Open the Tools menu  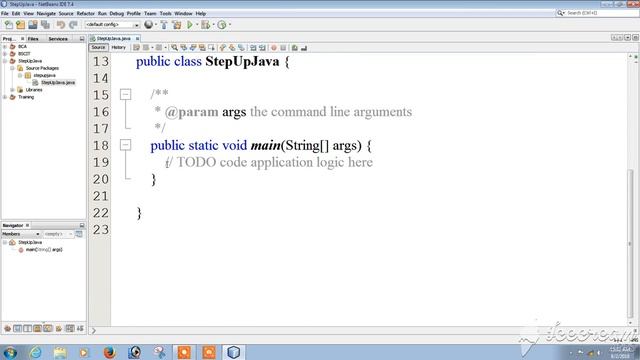coord(165,13)
